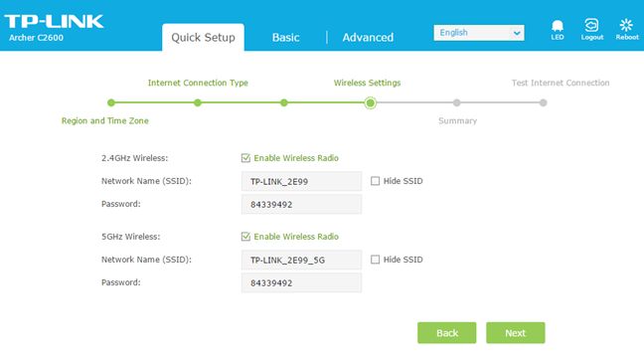Click the Test Internet Connection step dot

click(x=543, y=102)
